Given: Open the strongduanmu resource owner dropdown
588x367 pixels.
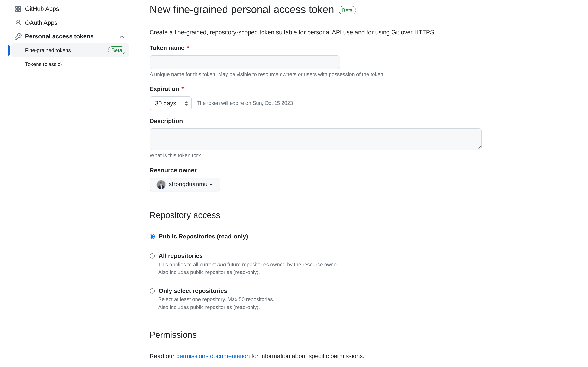Looking at the screenshot, I should [185, 184].
